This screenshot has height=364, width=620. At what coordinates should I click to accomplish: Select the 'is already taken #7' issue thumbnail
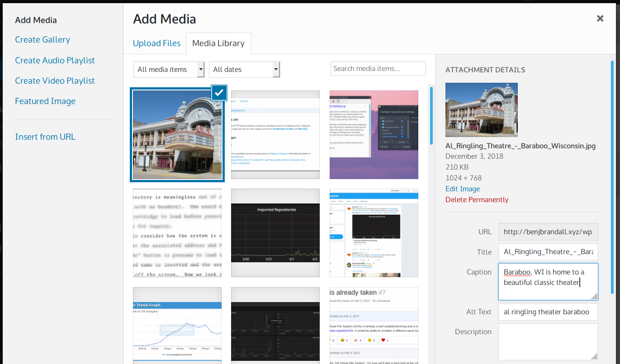(374, 326)
